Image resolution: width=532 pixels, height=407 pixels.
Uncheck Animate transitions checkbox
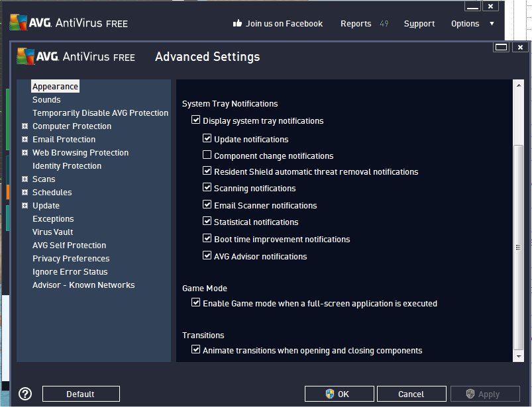click(x=195, y=349)
